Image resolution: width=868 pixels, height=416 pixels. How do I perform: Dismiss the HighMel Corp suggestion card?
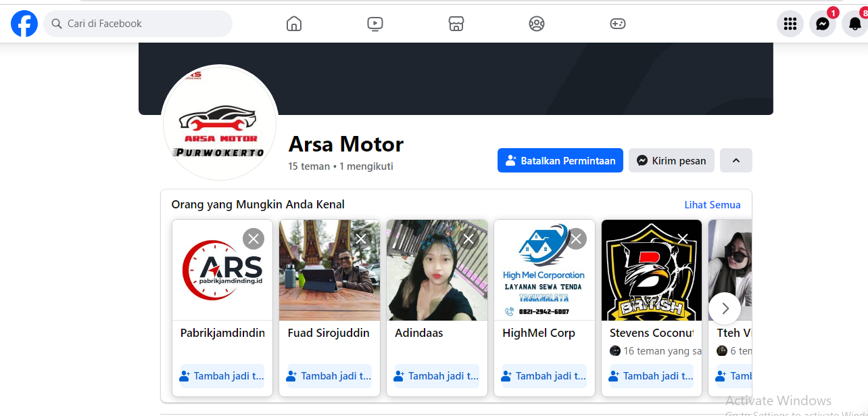point(576,239)
